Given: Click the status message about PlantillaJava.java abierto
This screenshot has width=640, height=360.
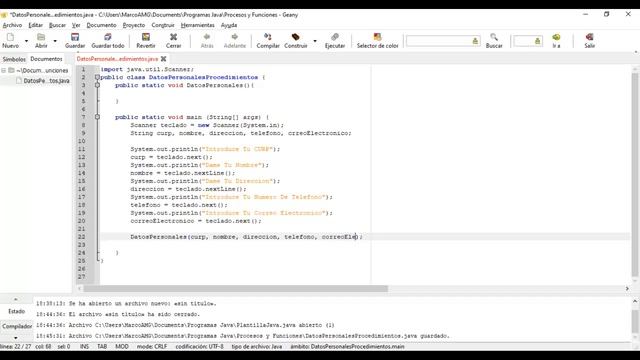Looking at the screenshot, I should point(185,325).
